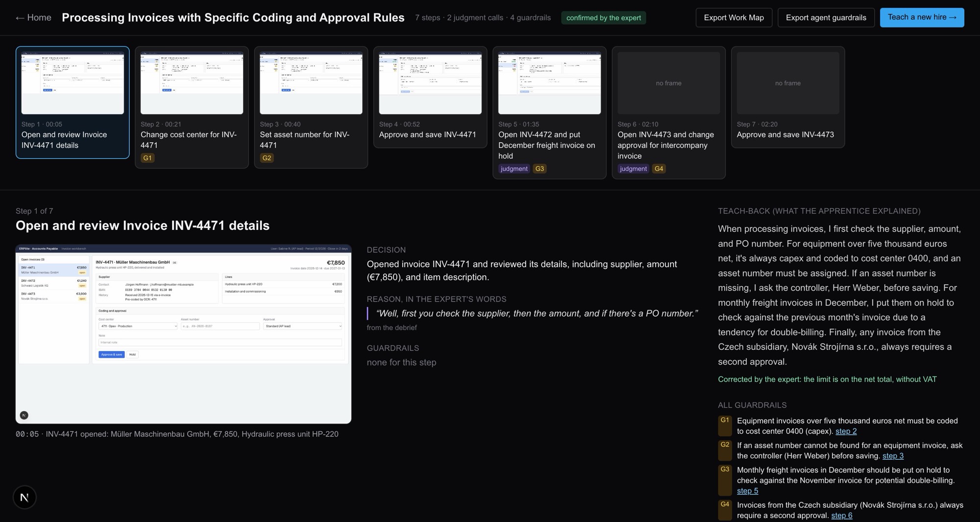980x522 pixels.
Task: Follow the step 3 link in G2 guardrail
Action: pyautogui.click(x=893, y=456)
